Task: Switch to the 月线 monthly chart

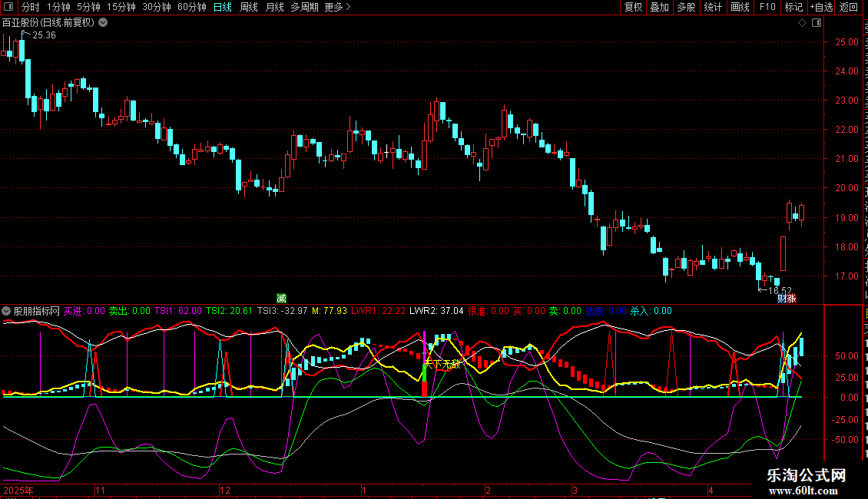Action: 274,7
